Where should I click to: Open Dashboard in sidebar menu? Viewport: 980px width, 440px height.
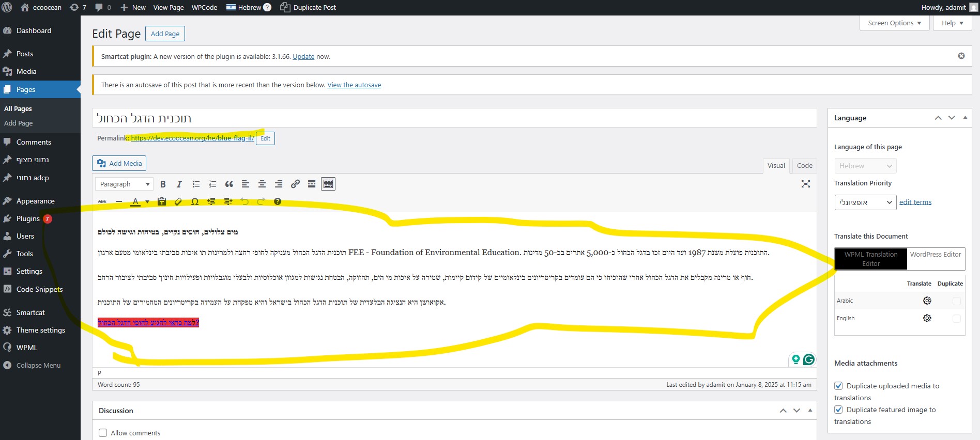pyautogui.click(x=40, y=30)
